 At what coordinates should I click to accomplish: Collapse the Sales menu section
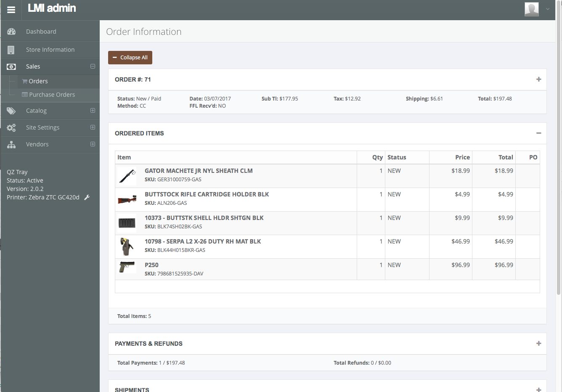tap(93, 66)
